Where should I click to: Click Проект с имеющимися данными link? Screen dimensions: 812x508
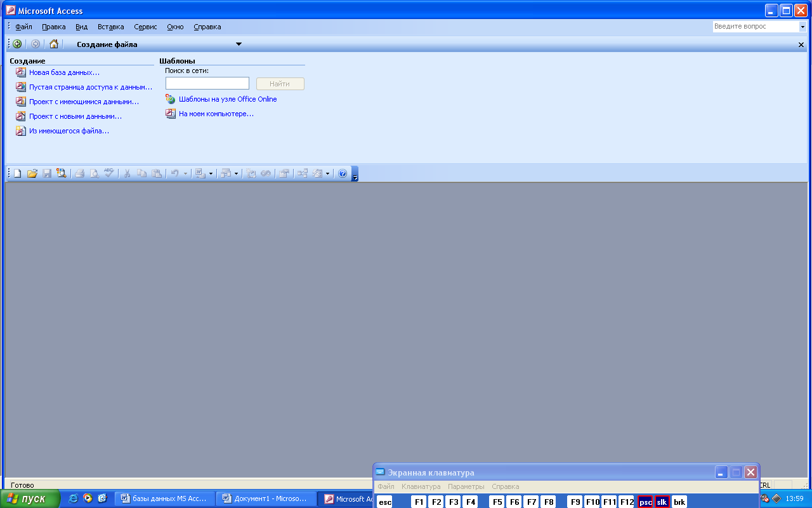pyautogui.click(x=84, y=102)
